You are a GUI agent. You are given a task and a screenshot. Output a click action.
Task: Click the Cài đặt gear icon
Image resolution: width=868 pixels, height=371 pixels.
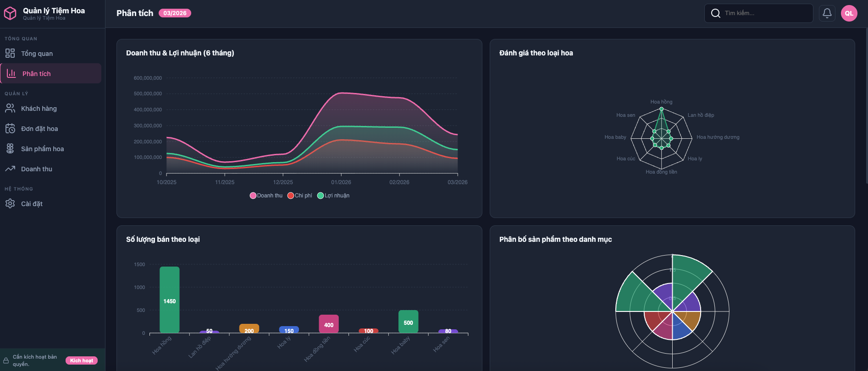10,204
